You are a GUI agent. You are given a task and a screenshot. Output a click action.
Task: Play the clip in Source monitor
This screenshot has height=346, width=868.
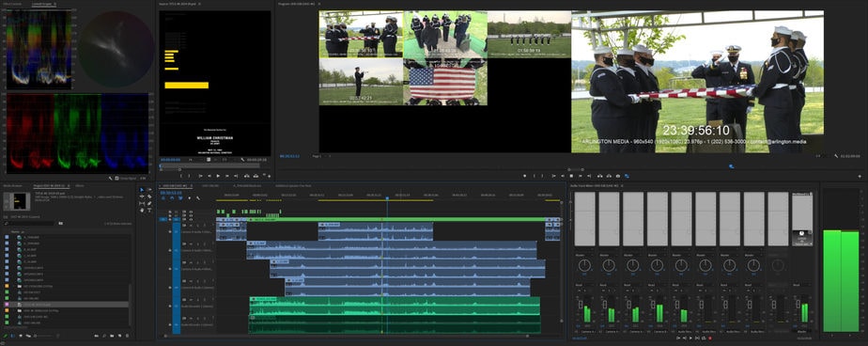click(218, 176)
